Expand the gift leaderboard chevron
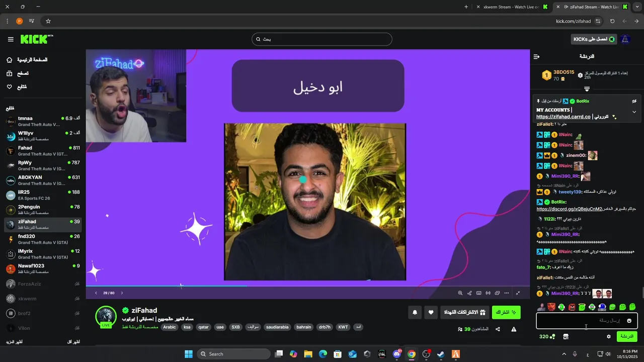Screen dimensions: 644x362 (x=587, y=89)
